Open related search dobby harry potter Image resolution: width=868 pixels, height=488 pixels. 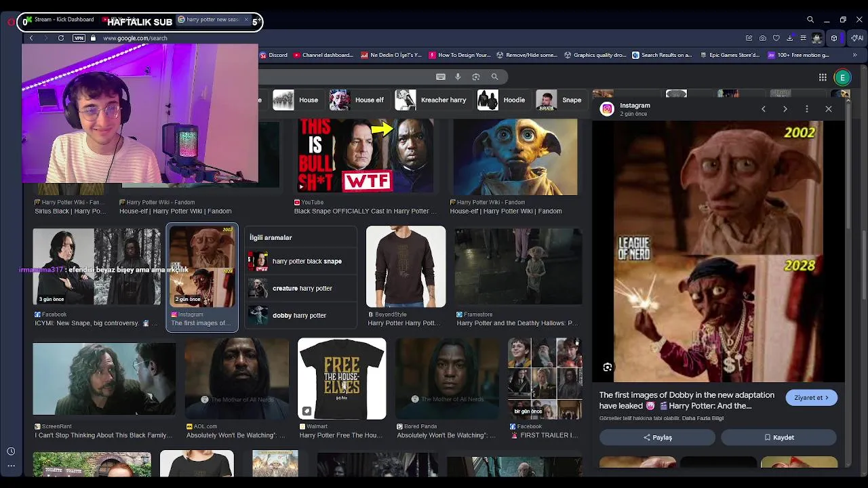[x=300, y=315]
